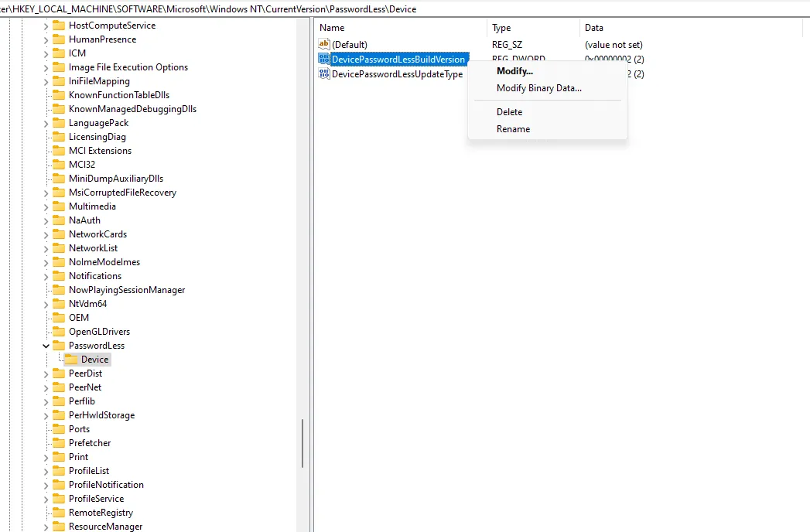Click the ICM folder icon

coord(60,53)
